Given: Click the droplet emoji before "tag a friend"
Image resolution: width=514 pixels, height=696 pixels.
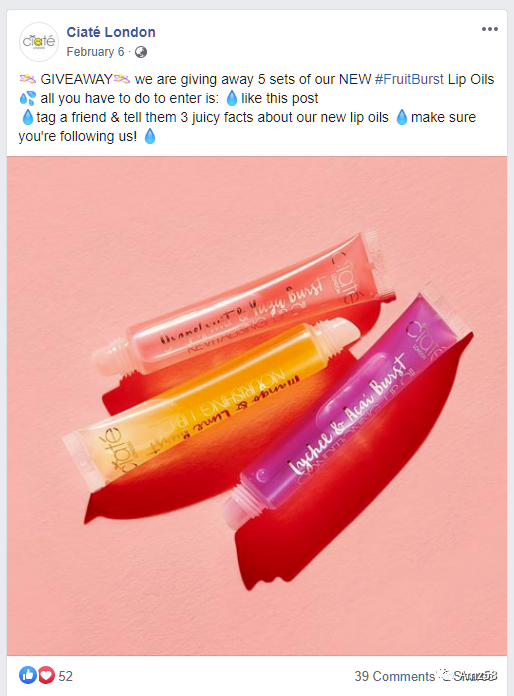Looking at the screenshot, I should pos(28,117).
